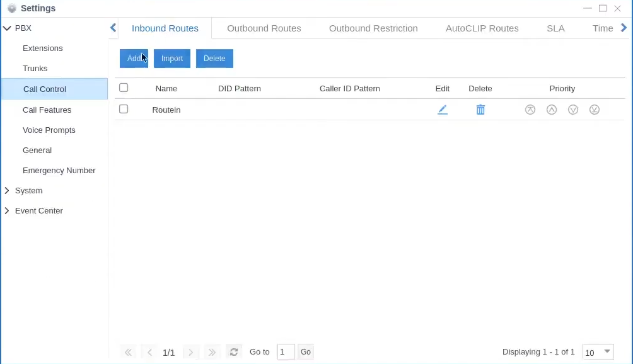Screen dimensions: 633x364
Task: Move Routein to top priority
Action: pos(530,110)
